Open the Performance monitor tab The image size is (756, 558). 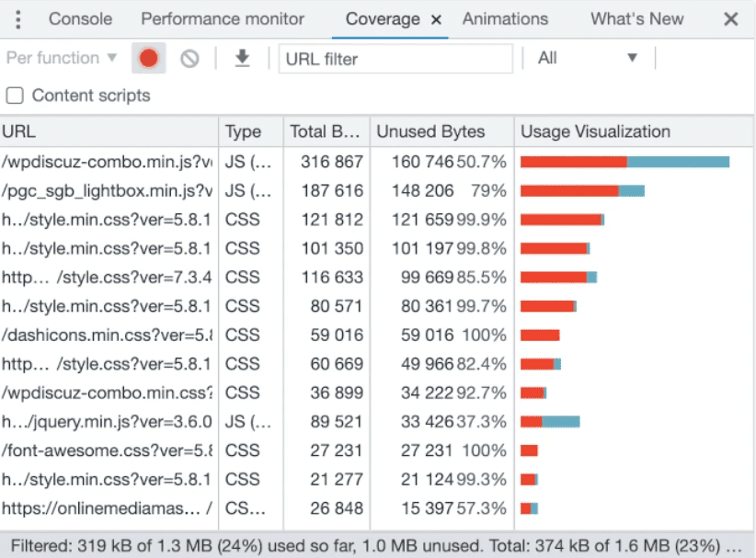click(223, 19)
